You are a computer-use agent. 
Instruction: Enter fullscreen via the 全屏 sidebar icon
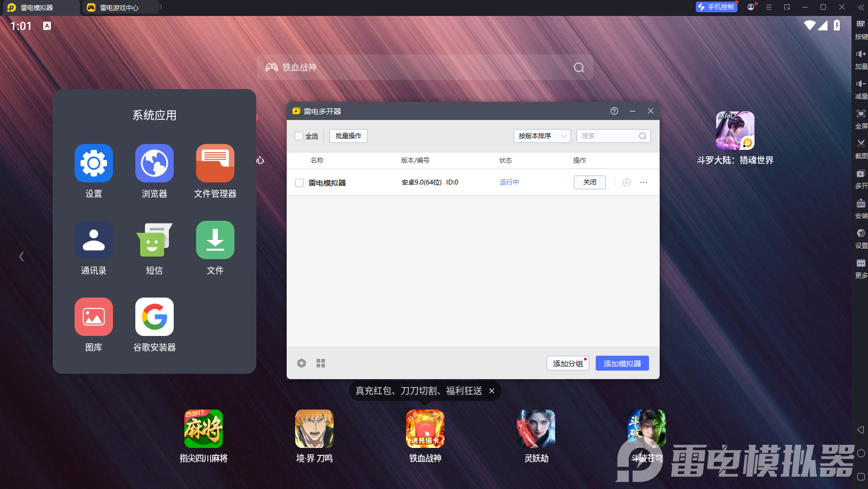coord(861,114)
